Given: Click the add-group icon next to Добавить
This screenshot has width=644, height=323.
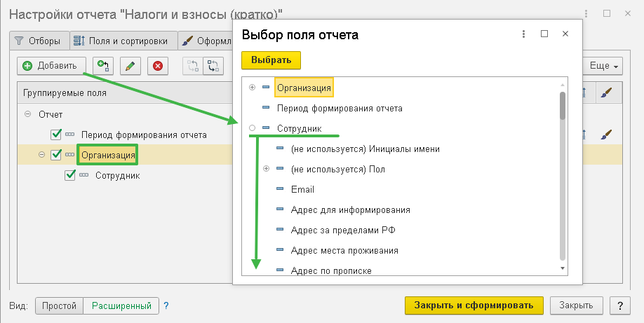Looking at the screenshot, I should [x=103, y=66].
